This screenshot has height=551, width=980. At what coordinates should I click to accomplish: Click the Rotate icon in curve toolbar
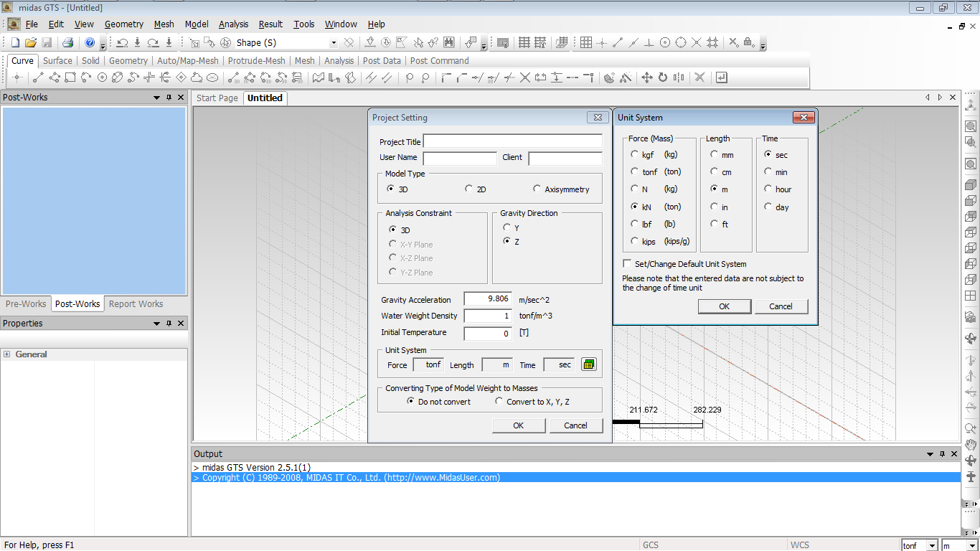pos(663,77)
